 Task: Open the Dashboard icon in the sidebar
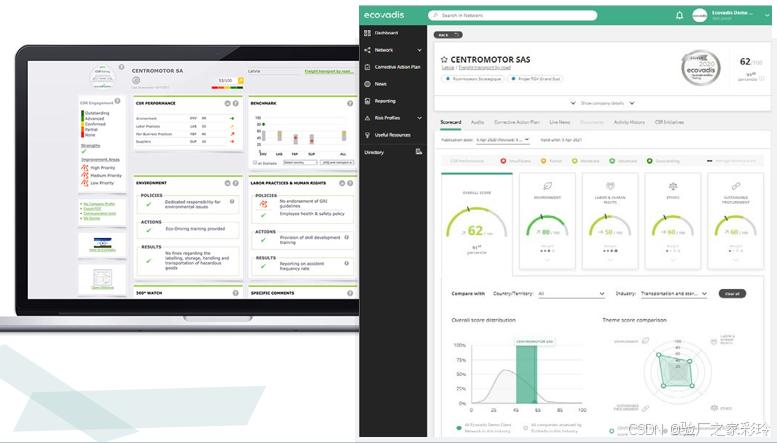coord(367,33)
